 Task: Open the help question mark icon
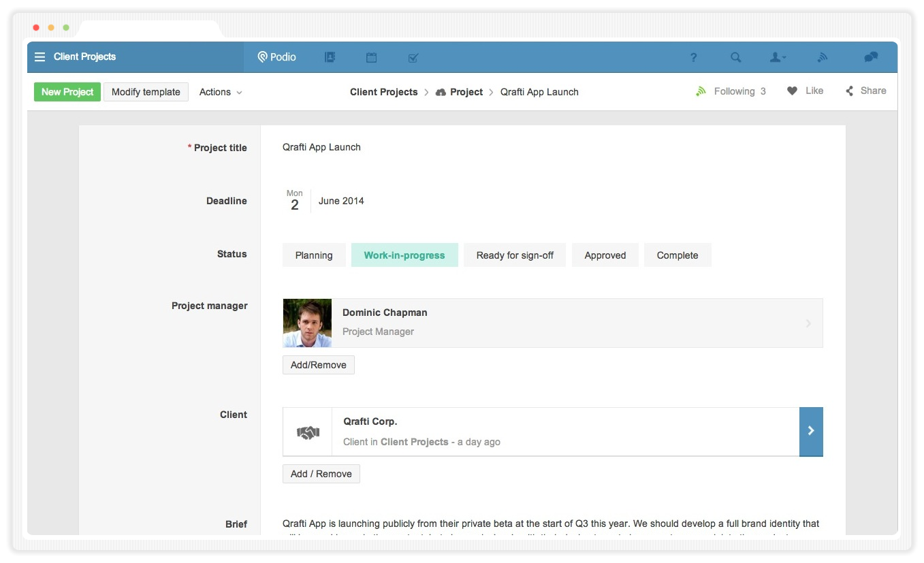(693, 57)
